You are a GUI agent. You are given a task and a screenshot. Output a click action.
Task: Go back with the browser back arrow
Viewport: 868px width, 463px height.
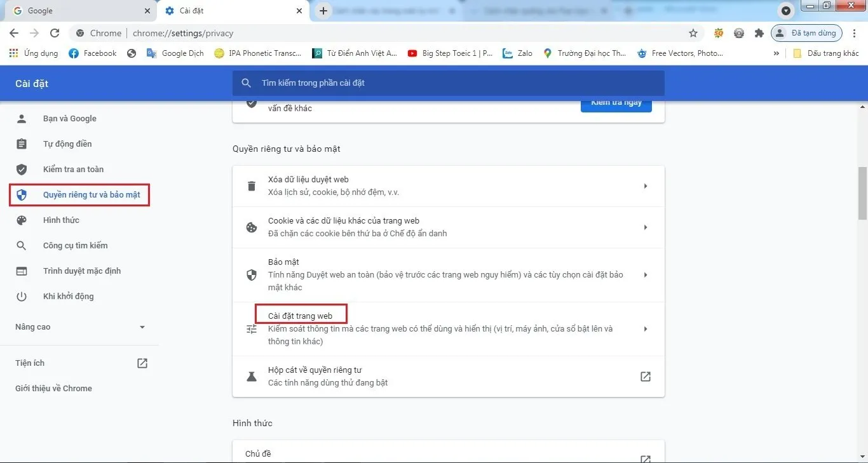pyautogui.click(x=14, y=33)
